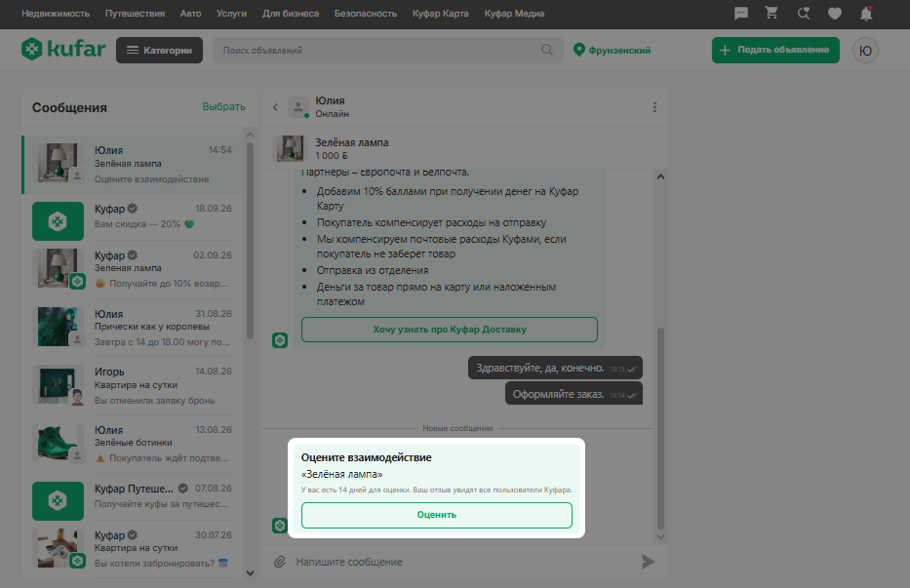Open the Куфар Путешествия chat
Viewport: 910px width, 588px height.
(x=133, y=501)
